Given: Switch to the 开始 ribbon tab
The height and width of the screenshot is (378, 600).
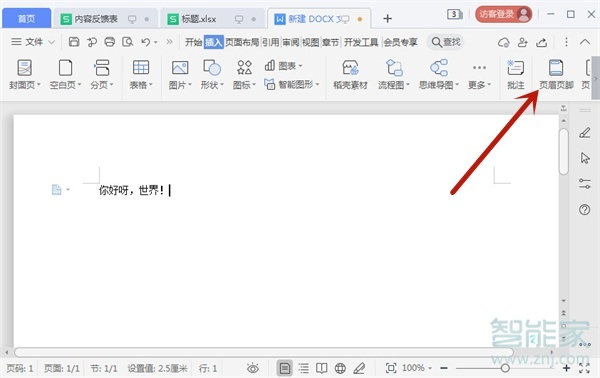Looking at the screenshot, I should (194, 42).
